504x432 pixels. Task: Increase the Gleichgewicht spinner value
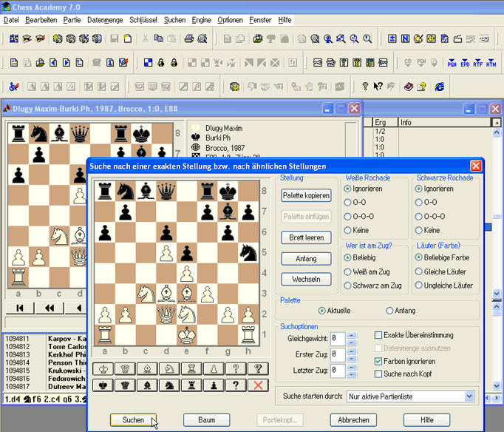click(x=352, y=334)
